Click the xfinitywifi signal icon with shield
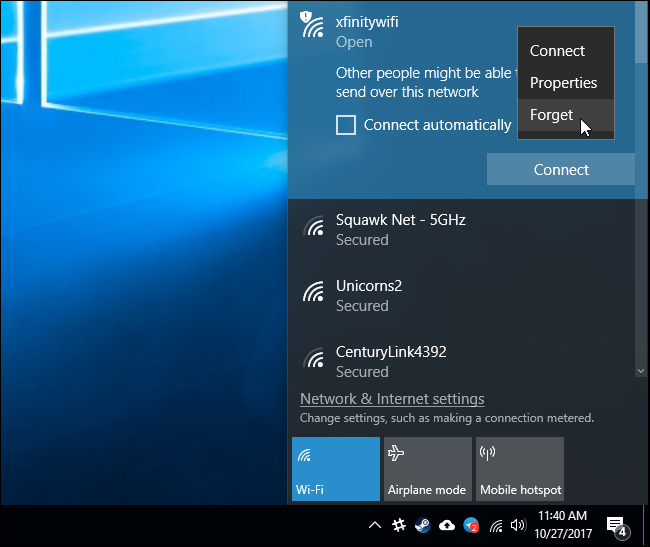650x547 pixels. pos(313,26)
